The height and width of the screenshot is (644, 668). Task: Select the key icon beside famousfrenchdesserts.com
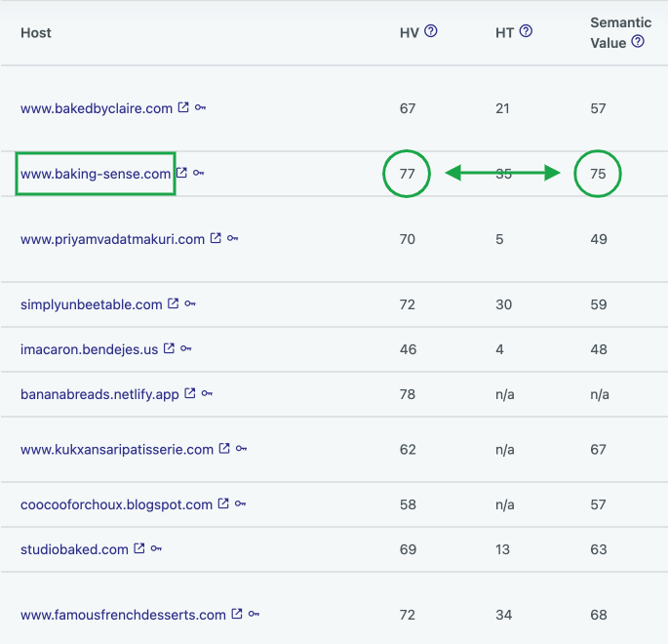[254, 614]
